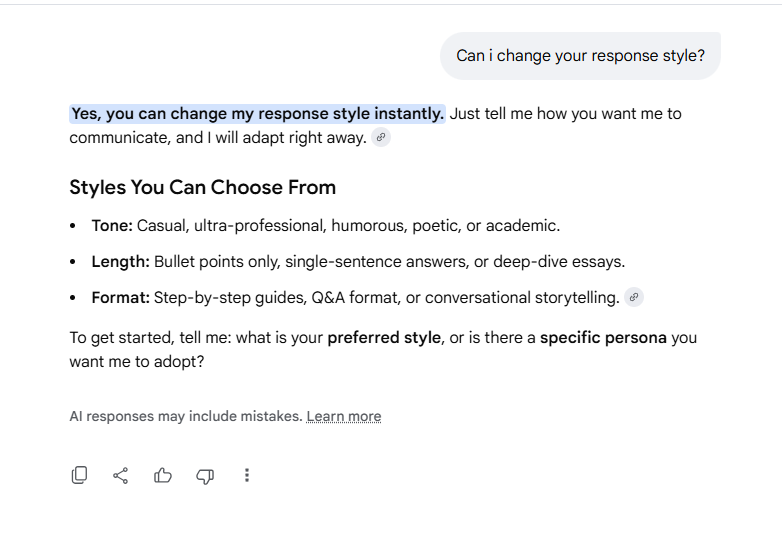This screenshot has width=782, height=537.
Task: Select the bold "Format:" label
Action: 121,298
